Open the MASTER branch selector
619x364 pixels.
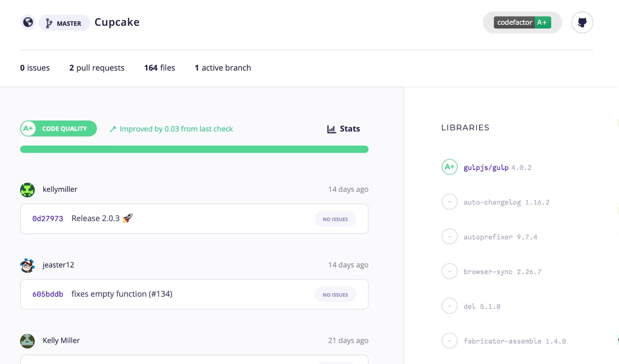click(64, 23)
